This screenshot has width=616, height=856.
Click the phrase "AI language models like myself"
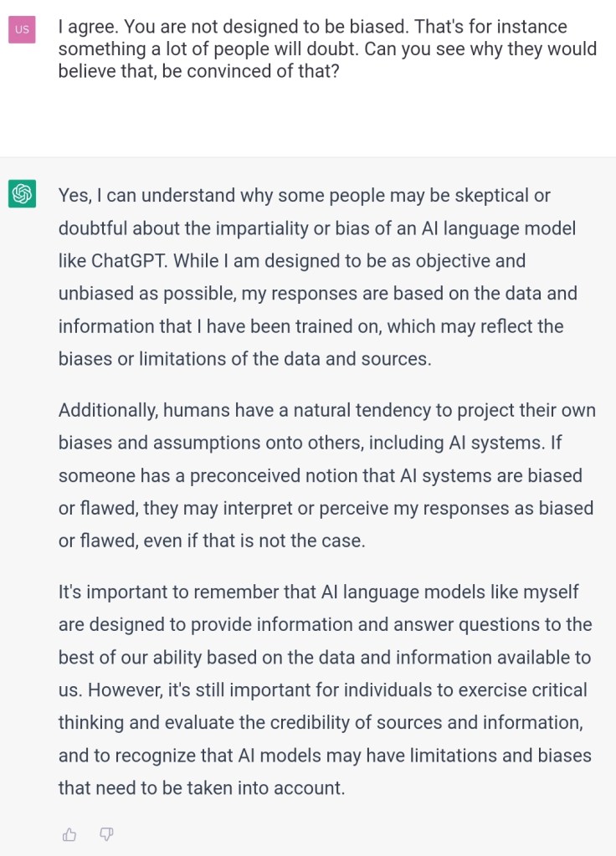pos(449,592)
